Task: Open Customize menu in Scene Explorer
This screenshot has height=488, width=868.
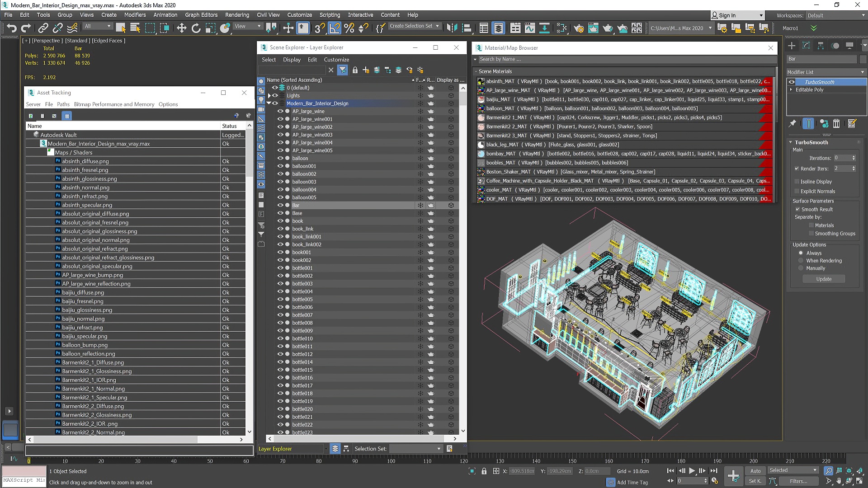Action: click(336, 60)
